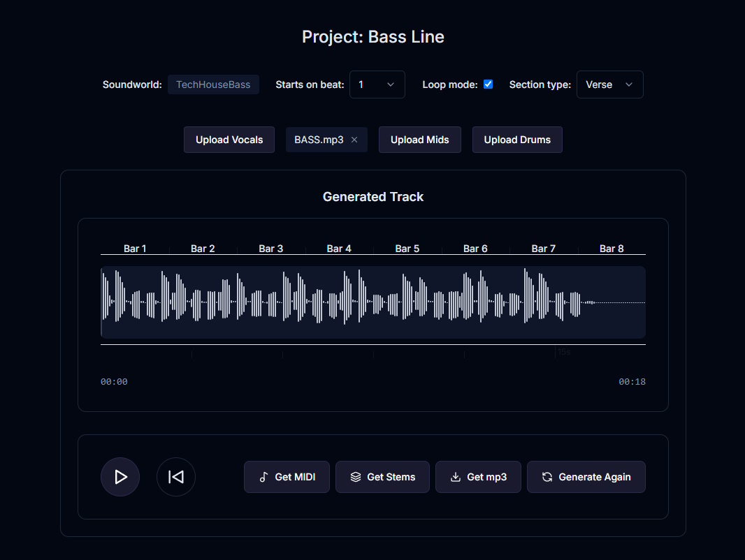The width and height of the screenshot is (745, 560).
Task: Click the Upload Drums button
Action: (x=517, y=139)
